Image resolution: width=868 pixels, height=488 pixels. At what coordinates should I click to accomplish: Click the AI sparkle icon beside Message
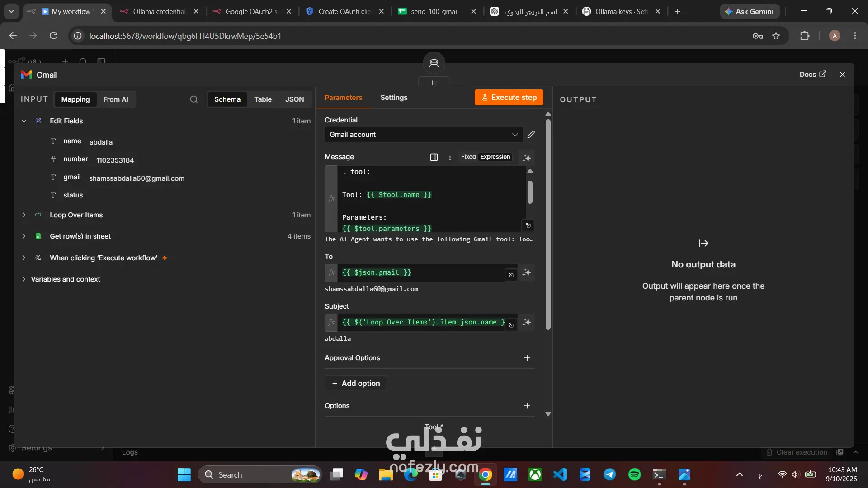coord(527,158)
